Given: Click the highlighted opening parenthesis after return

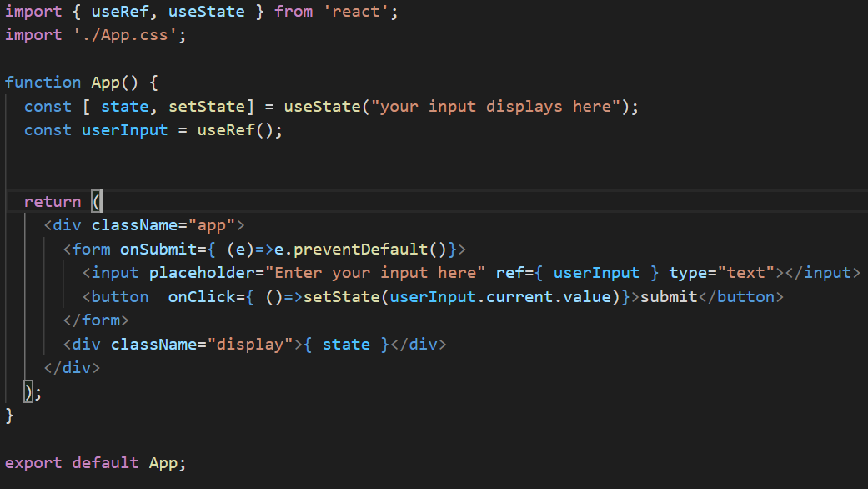Looking at the screenshot, I should (x=97, y=202).
